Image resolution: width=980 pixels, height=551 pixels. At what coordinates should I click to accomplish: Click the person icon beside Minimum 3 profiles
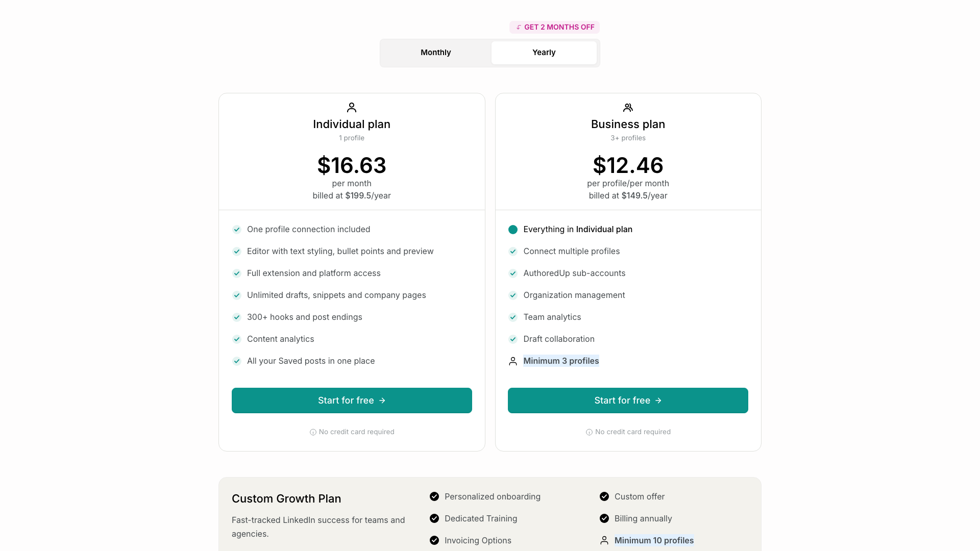coord(513,361)
